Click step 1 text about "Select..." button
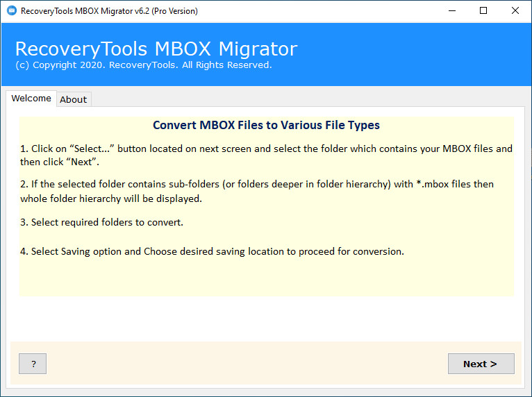This screenshot has width=532, height=397. [x=266, y=155]
